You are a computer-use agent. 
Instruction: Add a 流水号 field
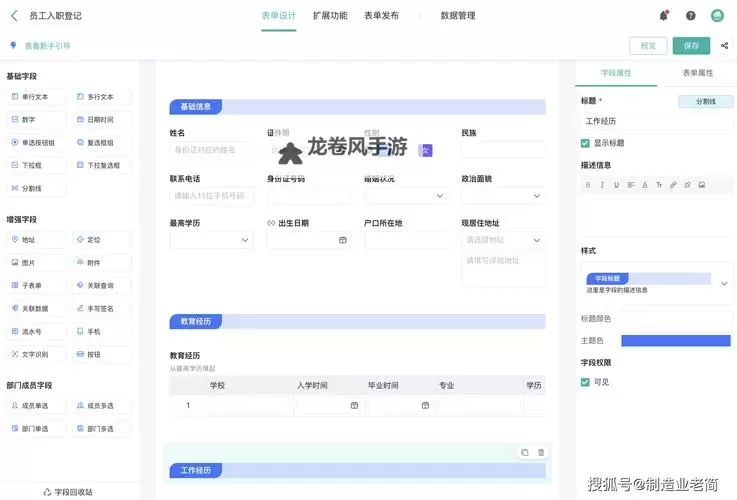(36, 332)
